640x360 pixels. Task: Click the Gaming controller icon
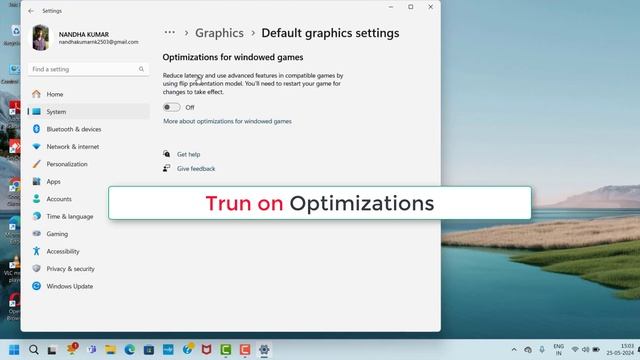36,234
